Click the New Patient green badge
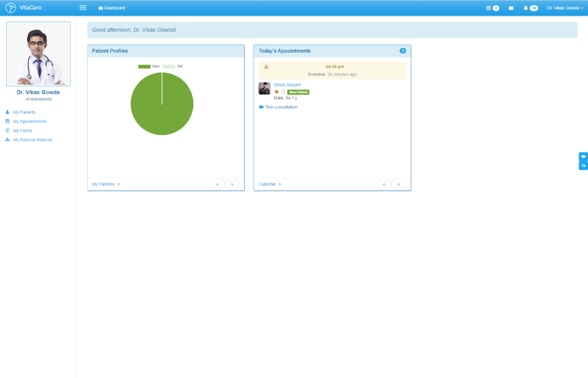The height and width of the screenshot is (378, 588). click(299, 92)
